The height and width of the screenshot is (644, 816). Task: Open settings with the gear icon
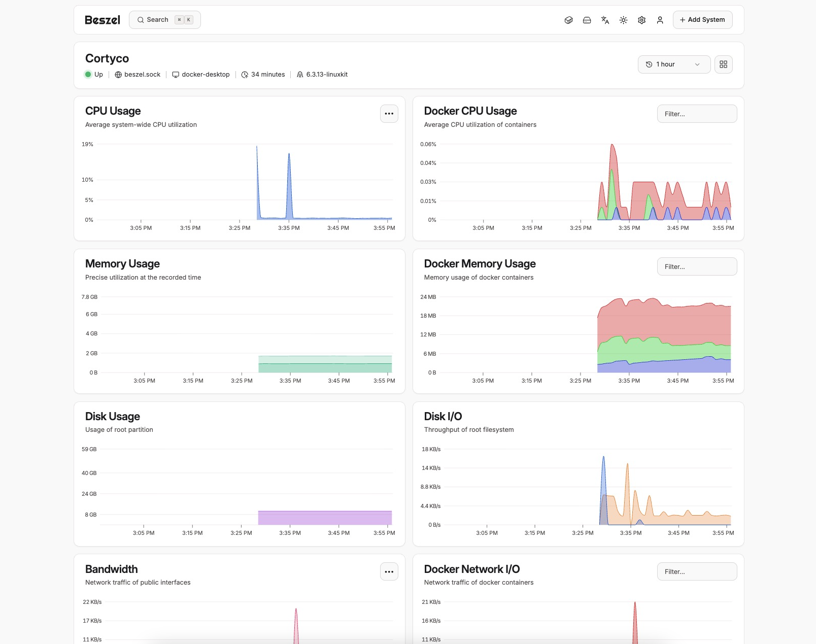tap(642, 20)
